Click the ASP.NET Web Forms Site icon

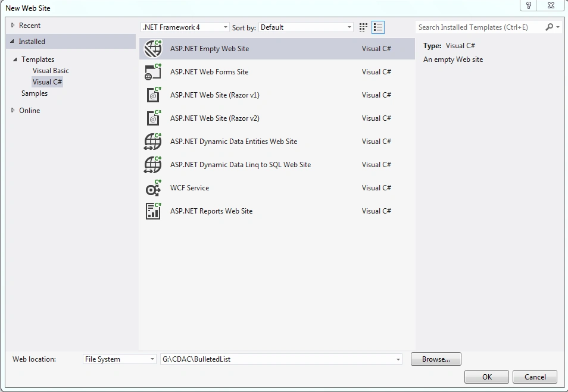(153, 71)
